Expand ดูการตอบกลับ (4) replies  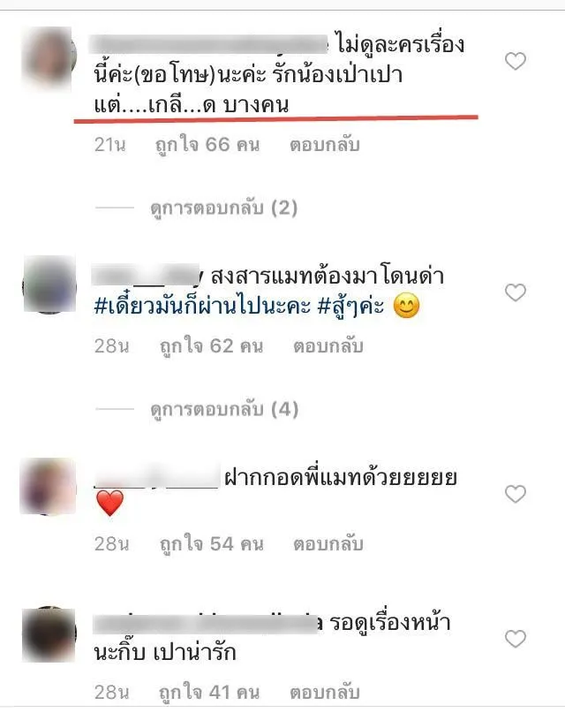tap(224, 410)
